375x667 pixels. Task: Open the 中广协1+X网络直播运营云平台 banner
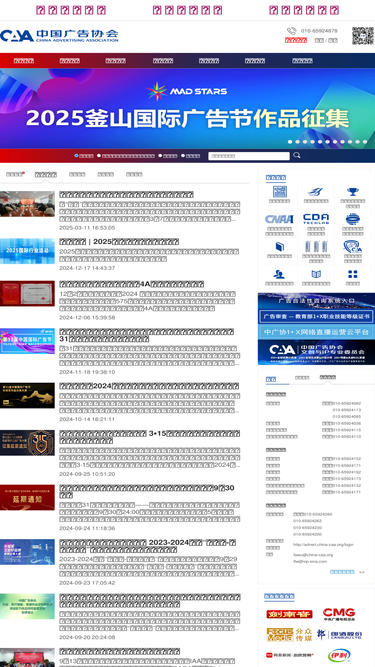pos(316,332)
